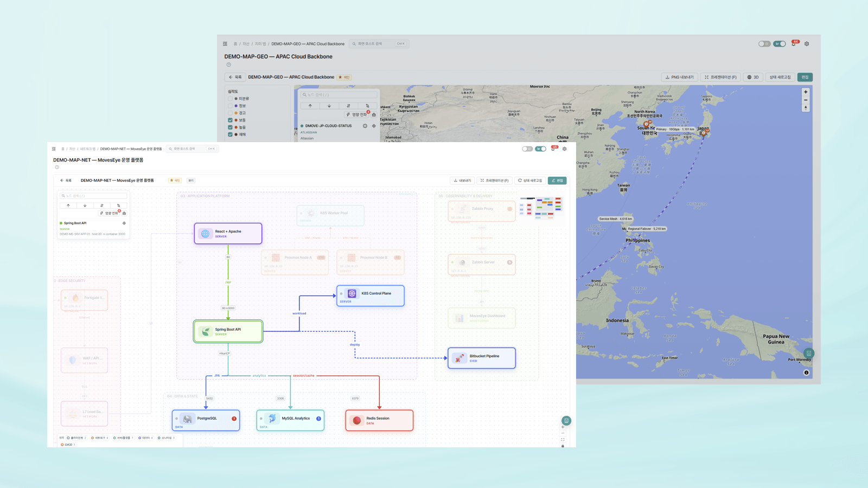Image resolution: width=868 pixels, height=488 pixels.
Task: Reset map compass bearing north
Action: tap(806, 107)
